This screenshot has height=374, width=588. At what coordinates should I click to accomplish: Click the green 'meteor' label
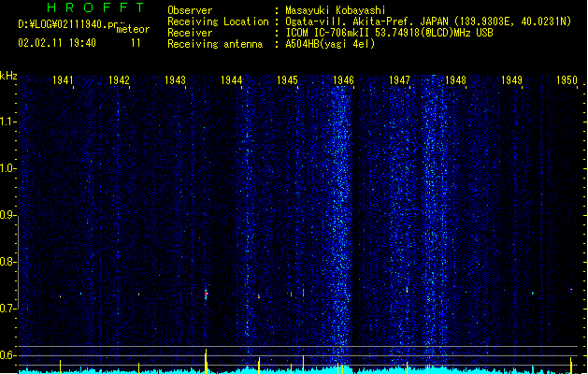click(x=133, y=29)
